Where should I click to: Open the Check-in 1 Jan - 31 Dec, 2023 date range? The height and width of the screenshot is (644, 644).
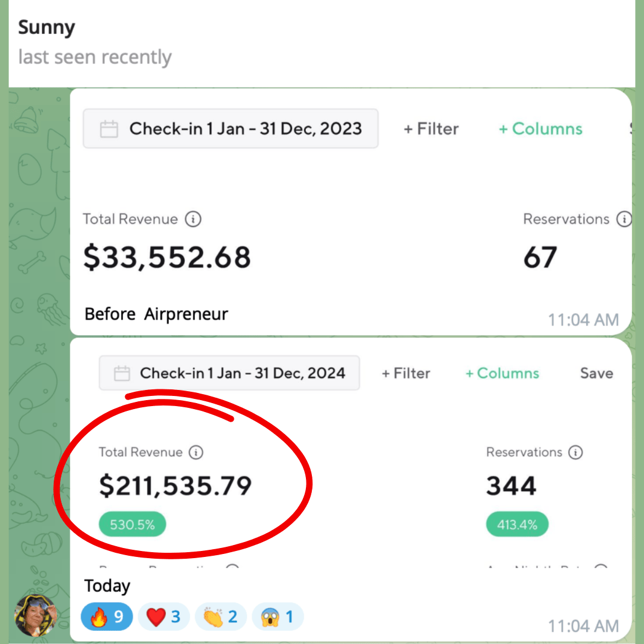click(x=245, y=129)
